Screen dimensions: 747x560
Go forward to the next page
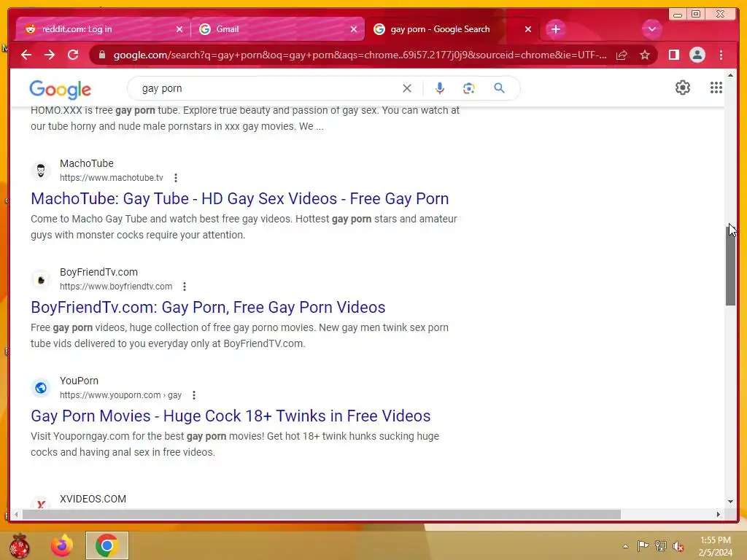click(x=50, y=55)
